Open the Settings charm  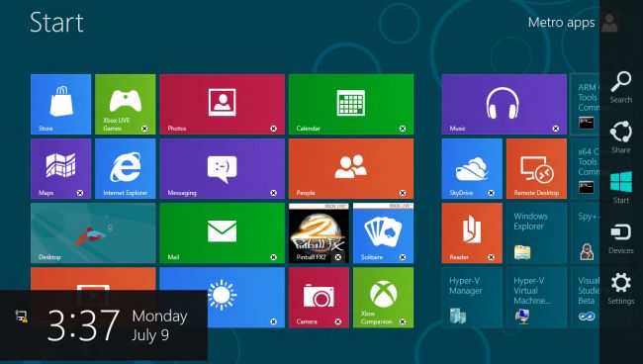pyautogui.click(x=621, y=289)
